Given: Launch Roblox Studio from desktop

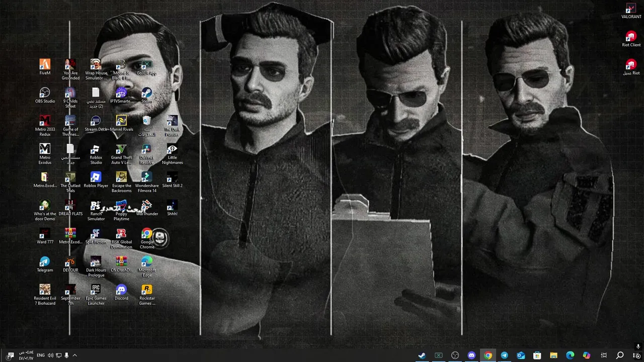Looking at the screenshot, I should tap(96, 154).
